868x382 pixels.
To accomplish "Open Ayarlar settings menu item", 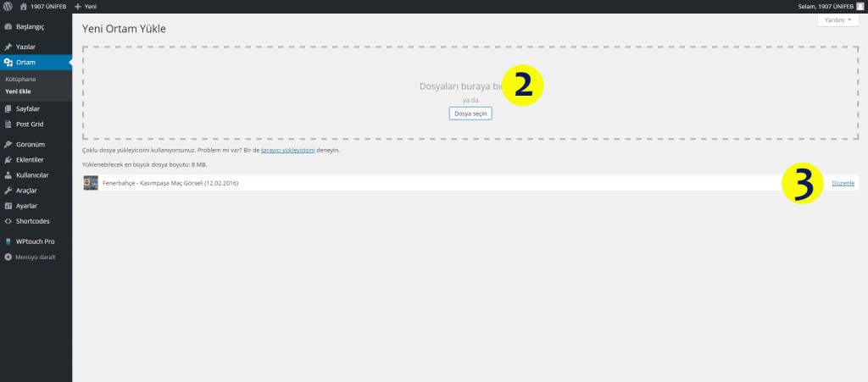I will 26,206.
